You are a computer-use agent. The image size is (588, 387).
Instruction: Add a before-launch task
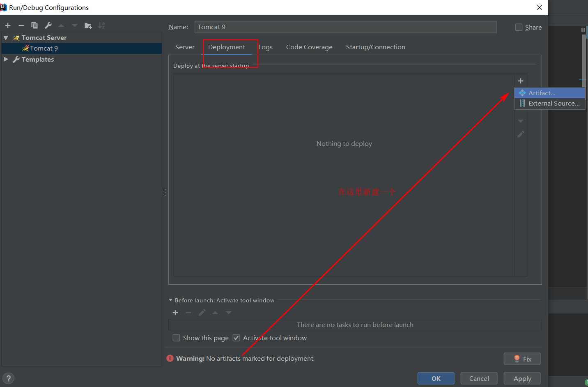tap(175, 313)
